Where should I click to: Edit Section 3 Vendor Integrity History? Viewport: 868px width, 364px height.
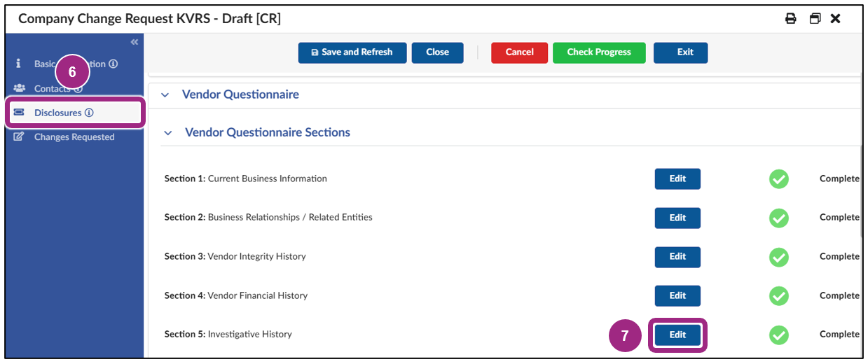(x=677, y=257)
